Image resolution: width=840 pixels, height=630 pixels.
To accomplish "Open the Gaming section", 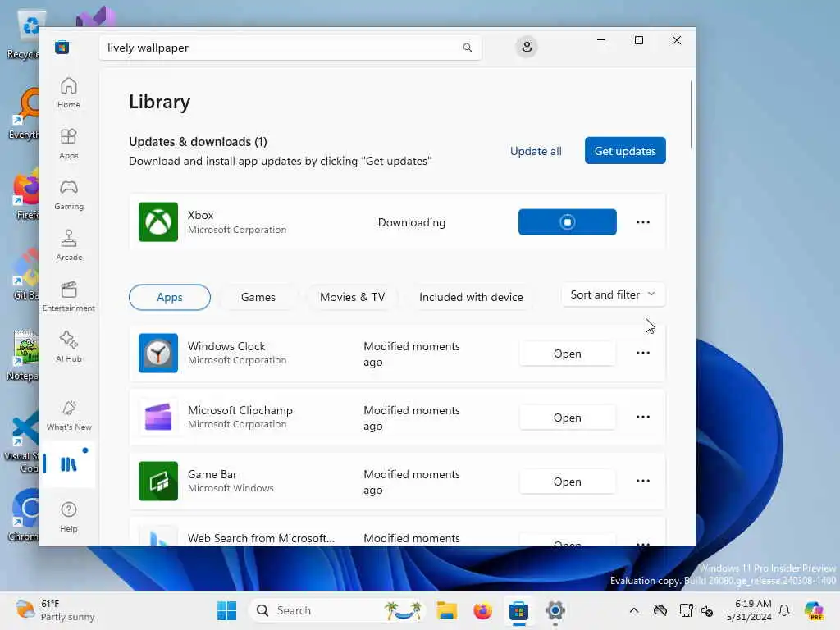I will [x=69, y=194].
